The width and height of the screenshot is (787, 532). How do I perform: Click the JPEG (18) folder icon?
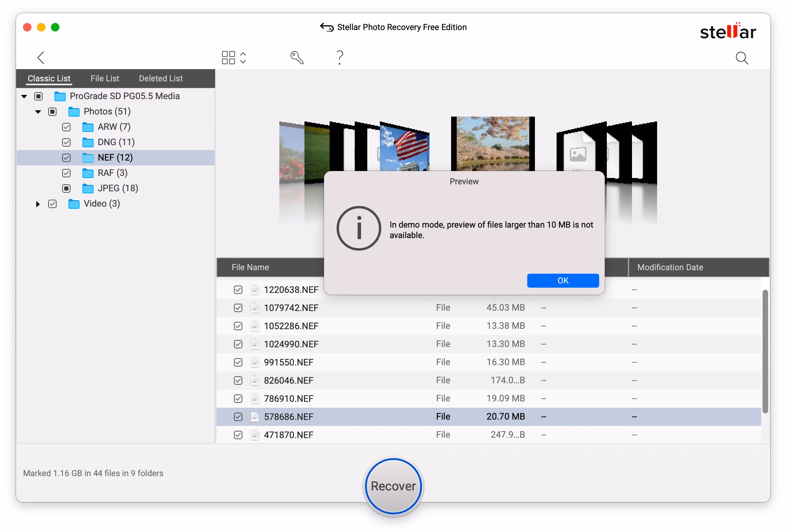[x=88, y=189]
